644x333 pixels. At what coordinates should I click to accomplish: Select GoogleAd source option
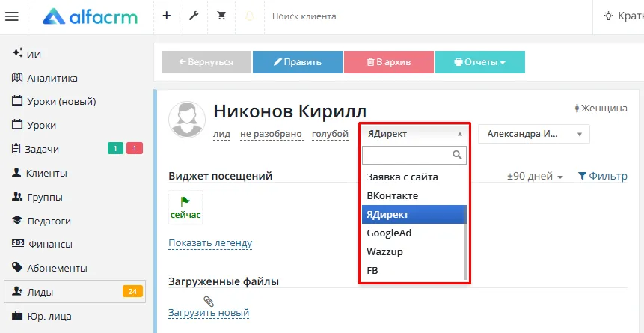coord(413,233)
